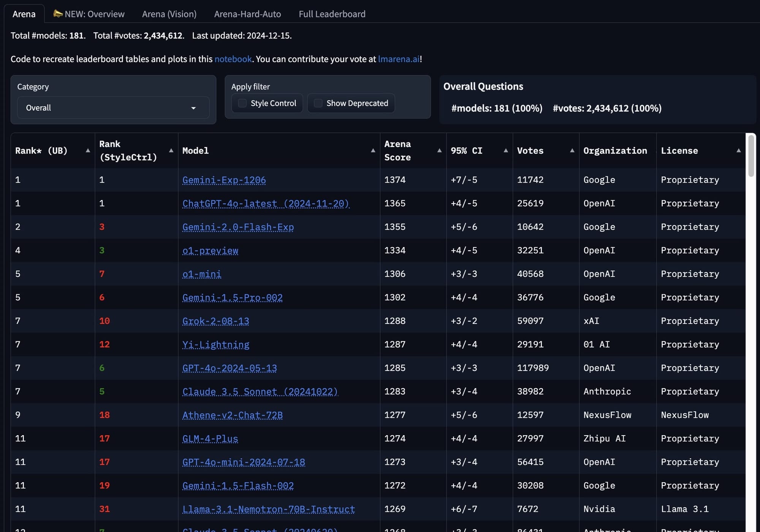Click the table's vertical scrollbar thumb
This screenshot has height=532, width=760.
[x=751, y=156]
